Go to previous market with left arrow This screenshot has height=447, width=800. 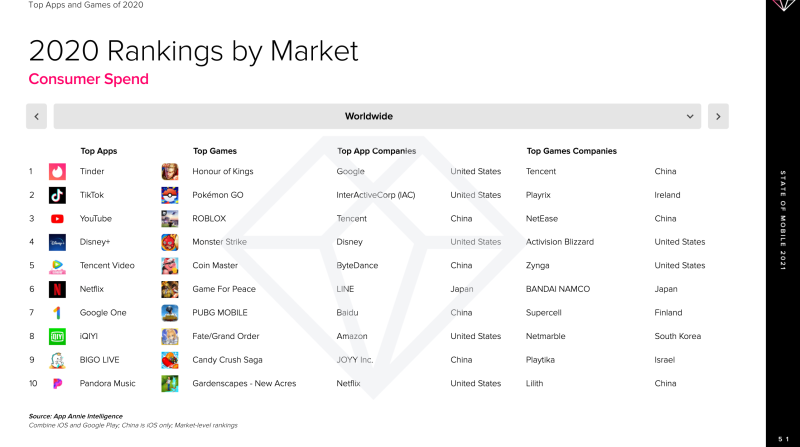[x=36, y=116]
